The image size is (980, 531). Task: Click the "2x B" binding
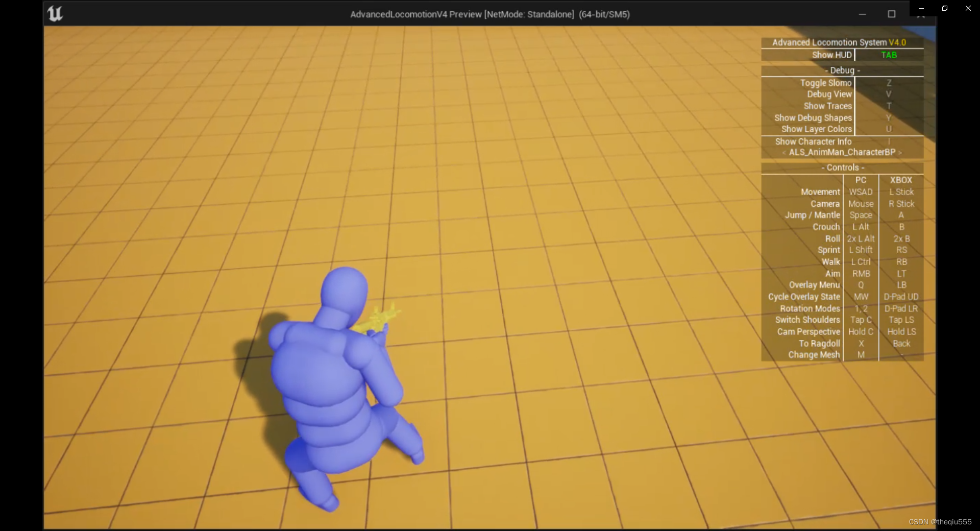(x=901, y=238)
